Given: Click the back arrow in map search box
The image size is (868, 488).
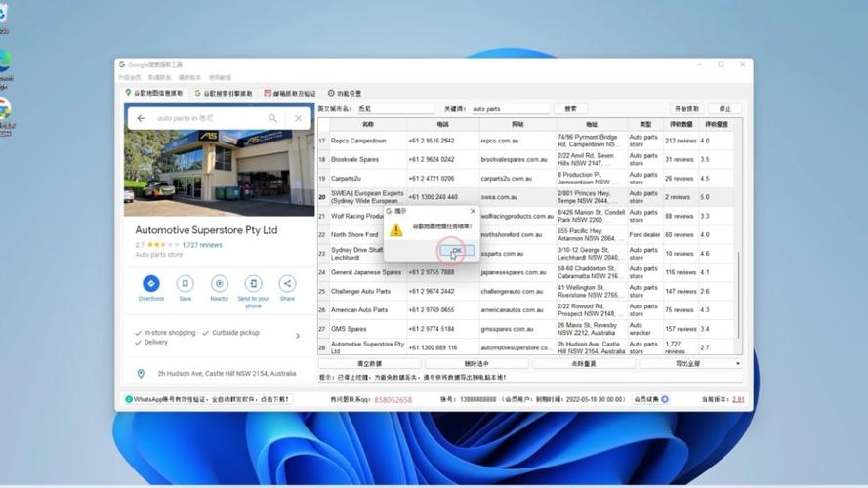Looking at the screenshot, I should click(x=141, y=118).
